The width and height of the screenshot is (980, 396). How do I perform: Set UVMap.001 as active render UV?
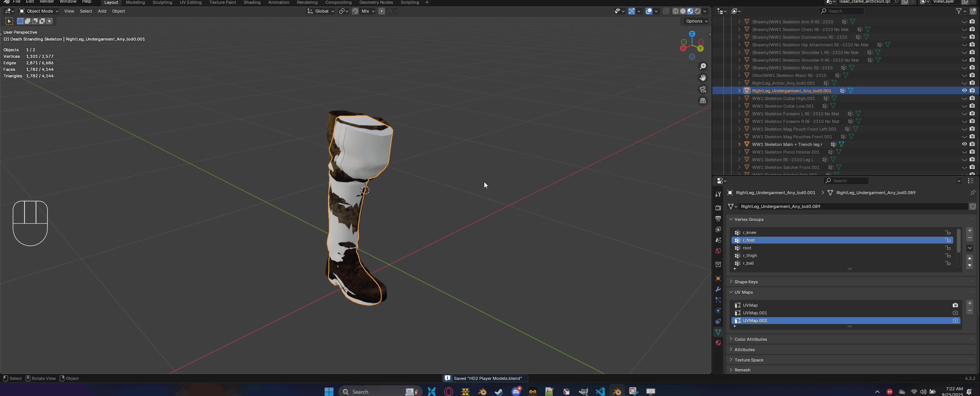pos(955,313)
